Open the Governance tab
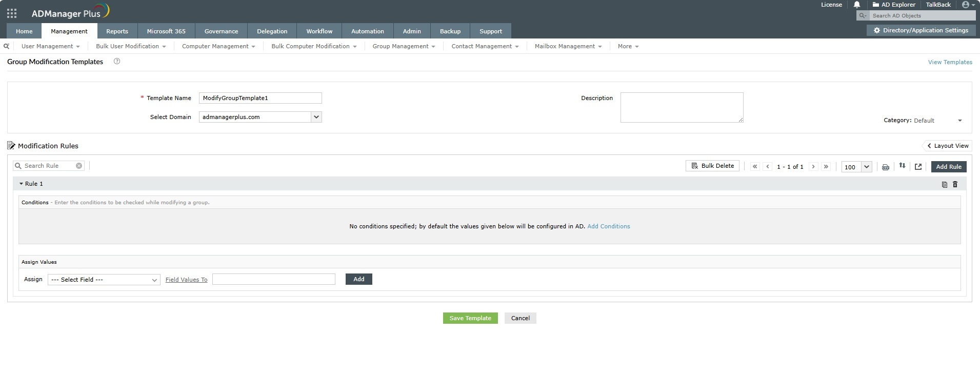 [x=221, y=31]
